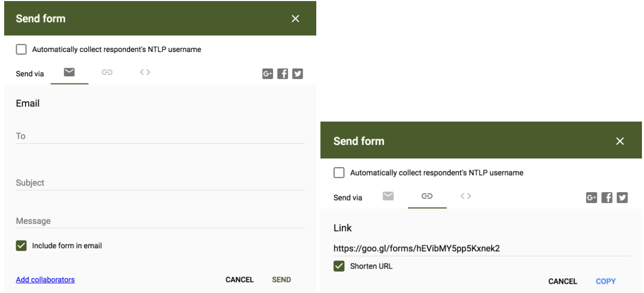Open embed HTML tab in Email dialog
This screenshot has height=293, width=644.
[145, 73]
